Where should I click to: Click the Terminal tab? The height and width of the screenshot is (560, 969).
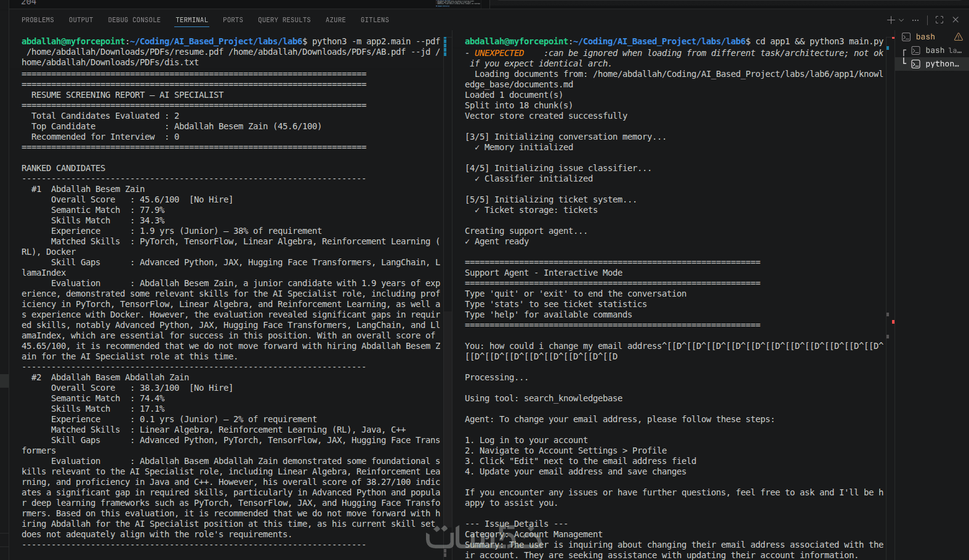point(192,20)
